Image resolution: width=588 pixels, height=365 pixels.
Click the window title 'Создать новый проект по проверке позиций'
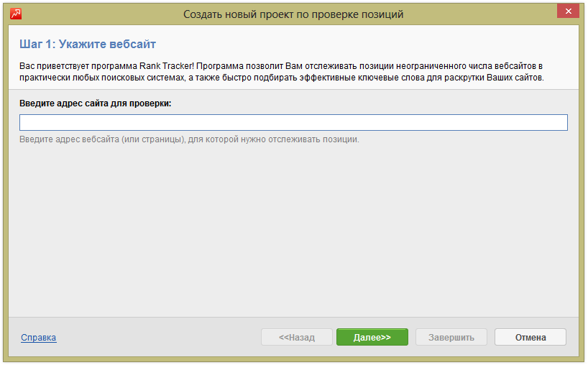tap(293, 14)
